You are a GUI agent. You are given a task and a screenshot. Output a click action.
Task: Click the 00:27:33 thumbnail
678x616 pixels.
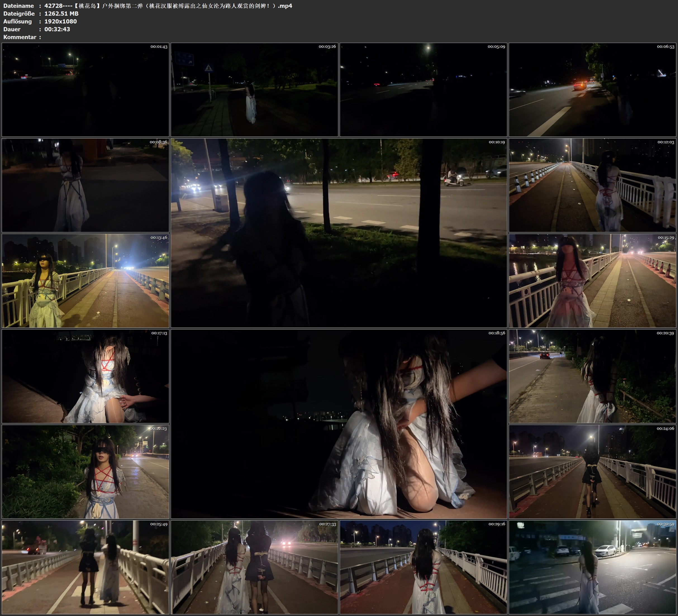254,567
